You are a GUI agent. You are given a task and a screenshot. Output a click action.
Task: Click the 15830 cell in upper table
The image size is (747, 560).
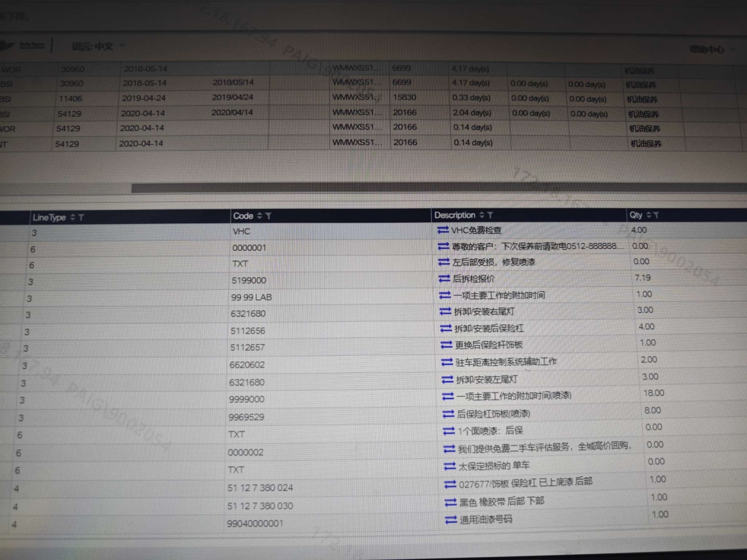404,97
